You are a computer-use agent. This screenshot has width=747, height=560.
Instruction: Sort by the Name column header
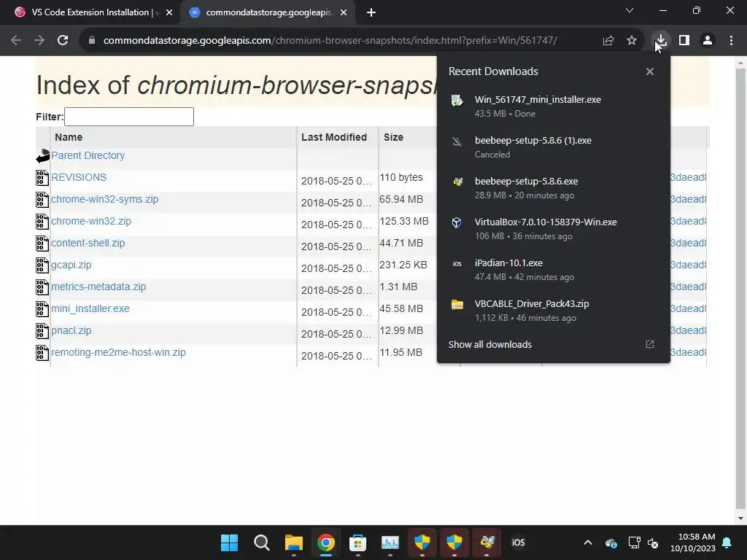(69, 137)
